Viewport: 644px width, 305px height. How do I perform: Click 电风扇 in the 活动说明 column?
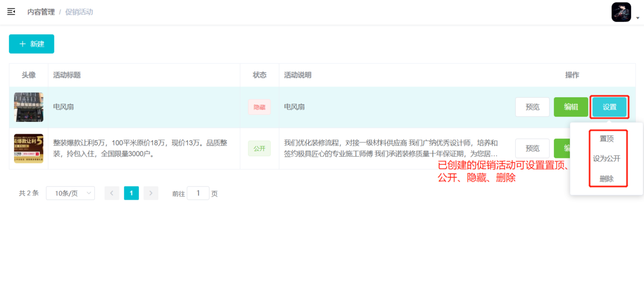tap(294, 107)
